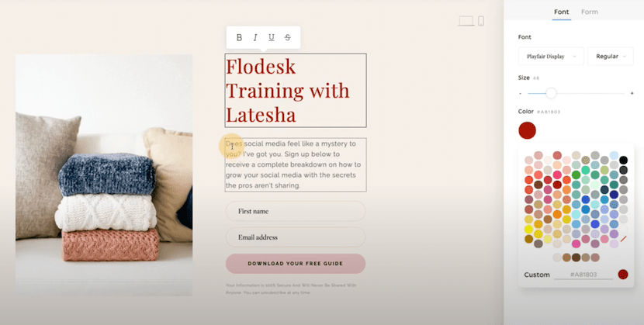Toggle underline text formatting
Image resolution: width=644 pixels, height=325 pixels.
coord(272,37)
